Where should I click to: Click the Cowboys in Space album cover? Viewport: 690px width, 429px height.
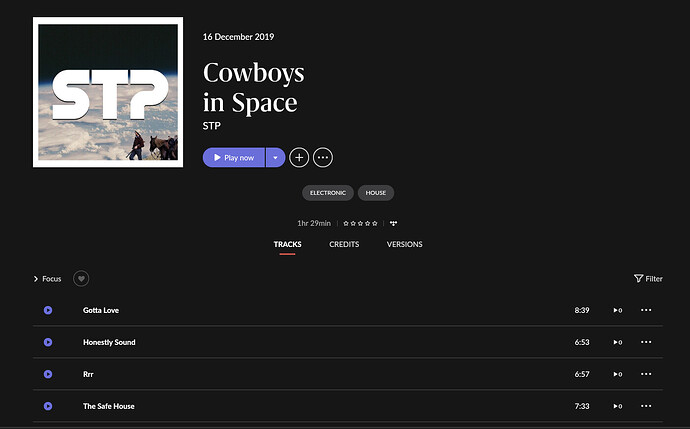click(108, 93)
